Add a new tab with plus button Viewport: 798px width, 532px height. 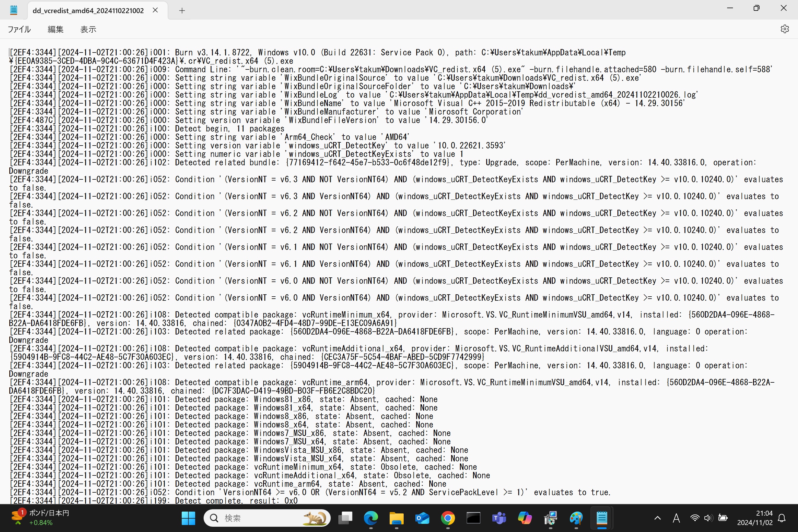click(182, 10)
